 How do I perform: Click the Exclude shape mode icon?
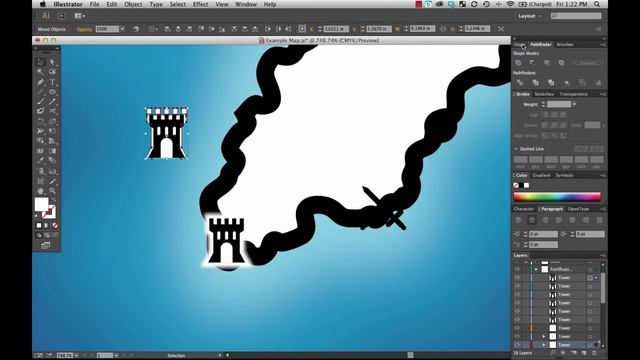pyautogui.click(x=562, y=63)
